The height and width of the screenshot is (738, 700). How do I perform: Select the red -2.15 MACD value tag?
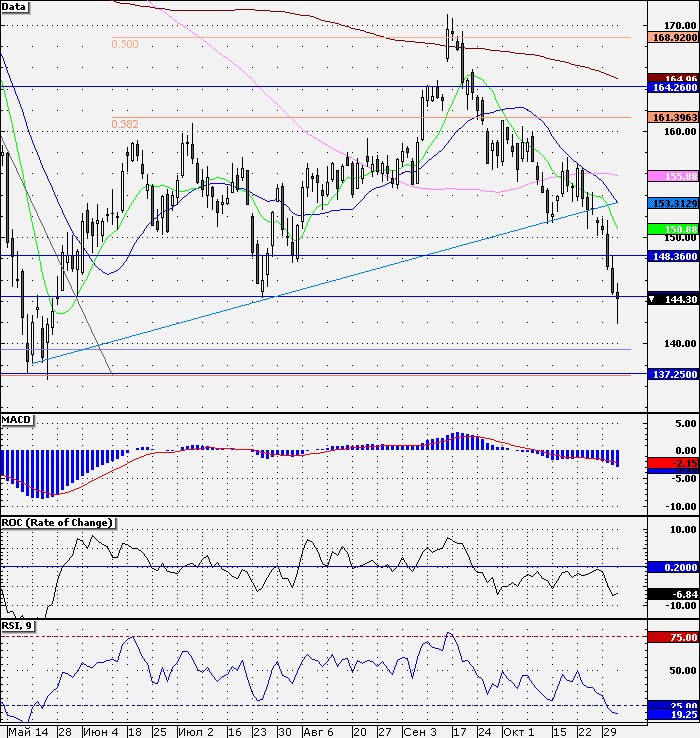click(x=673, y=463)
